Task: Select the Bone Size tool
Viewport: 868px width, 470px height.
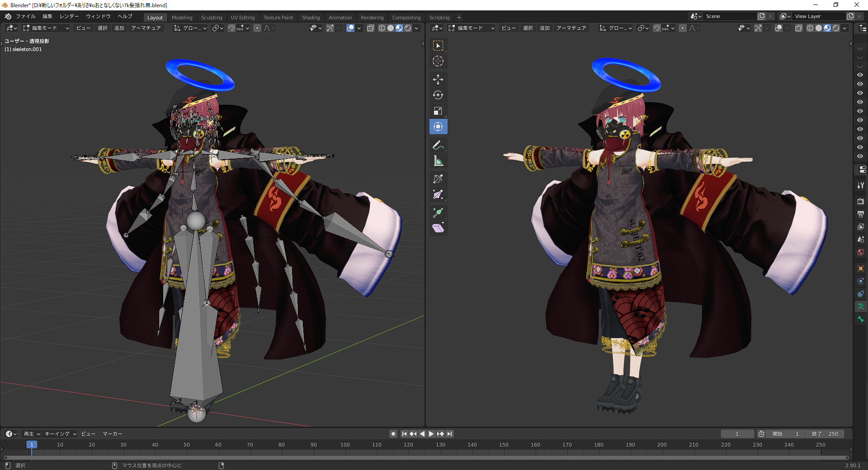Action: coord(438,195)
